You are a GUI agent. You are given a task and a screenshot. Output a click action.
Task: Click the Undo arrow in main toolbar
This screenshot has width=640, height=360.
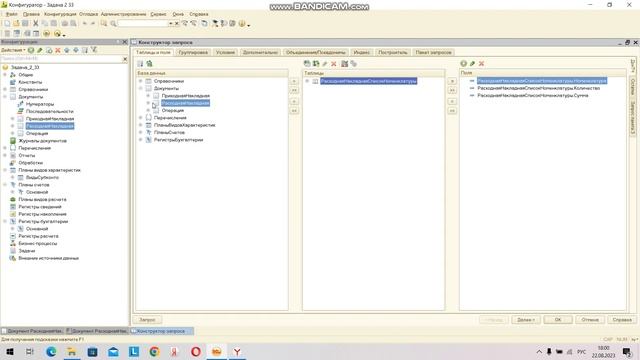point(84,24)
